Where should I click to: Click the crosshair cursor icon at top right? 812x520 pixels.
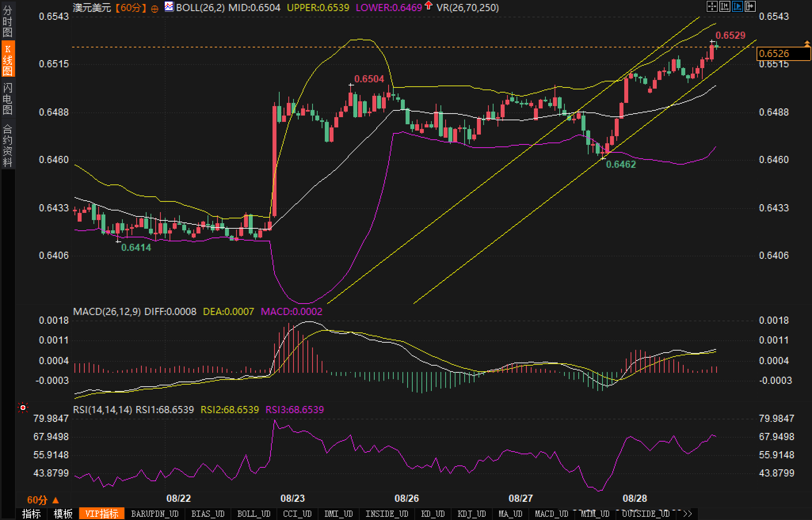click(712, 6)
